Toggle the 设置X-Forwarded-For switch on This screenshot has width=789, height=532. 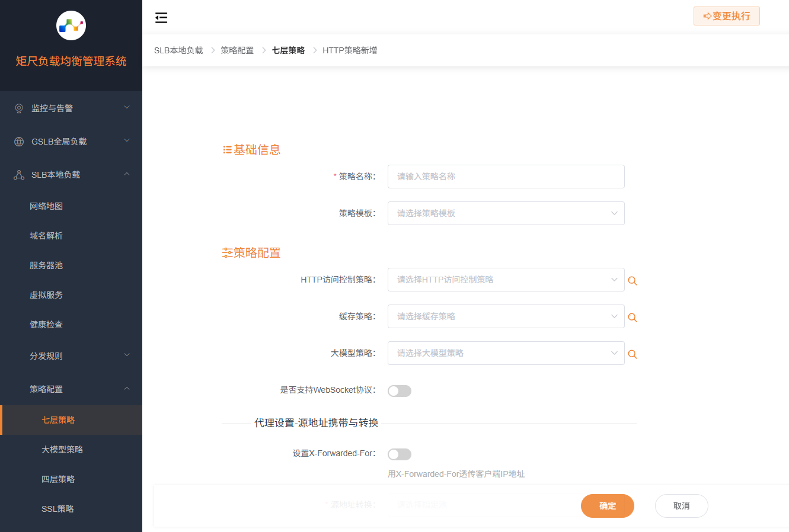[x=399, y=454]
